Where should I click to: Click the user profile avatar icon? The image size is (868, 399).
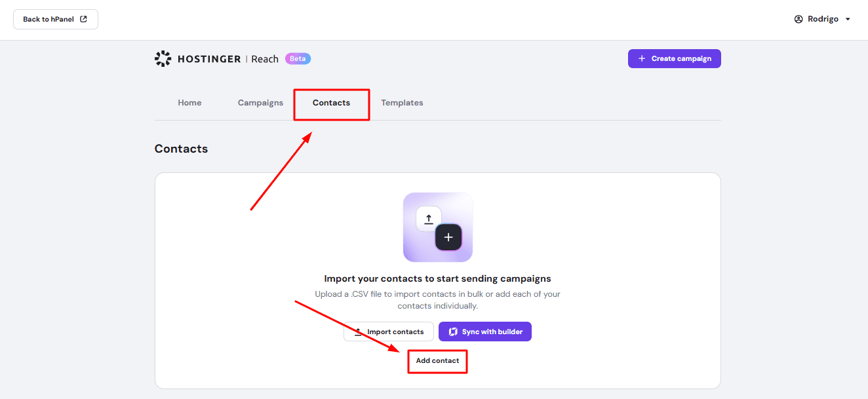[x=798, y=19]
